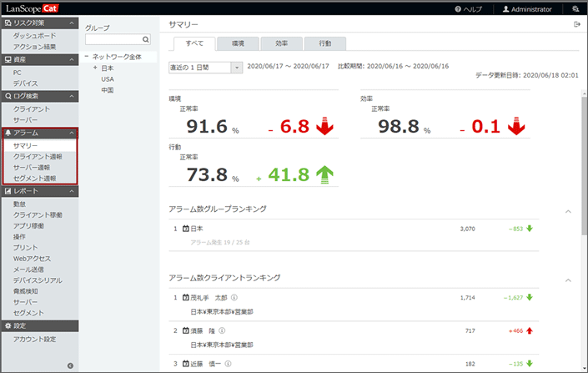Collapse the アラーム数グループランキング section

point(568,211)
